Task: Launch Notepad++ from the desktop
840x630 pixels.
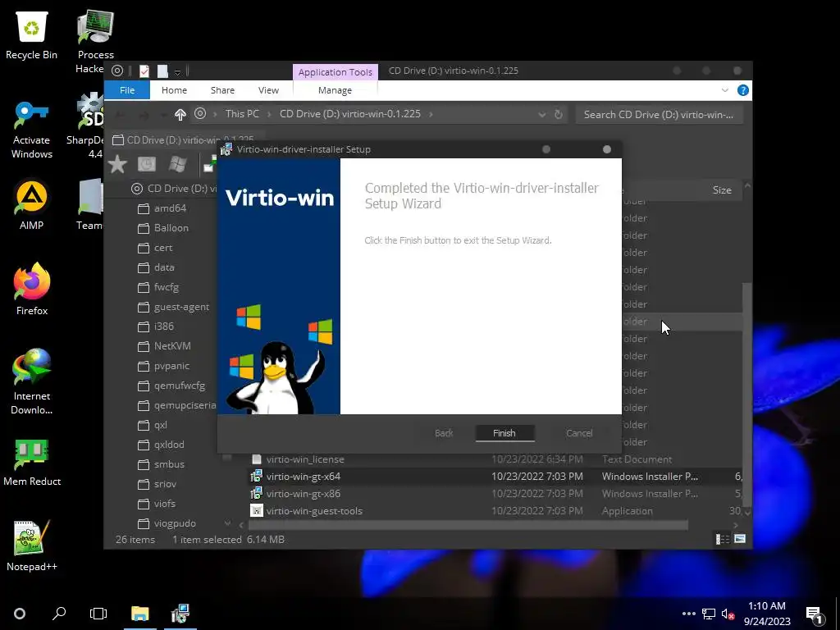Action: tap(32, 546)
